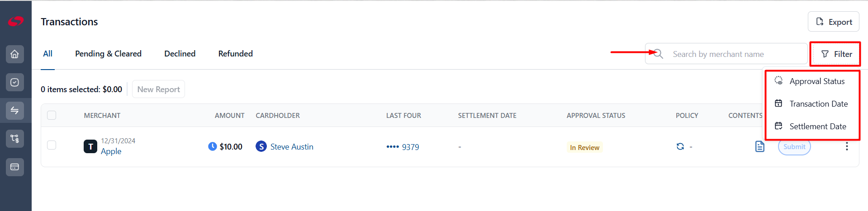
Task: Open the Steve Austin cardholder link
Action: pyautogui.click(x=292, y=147)
